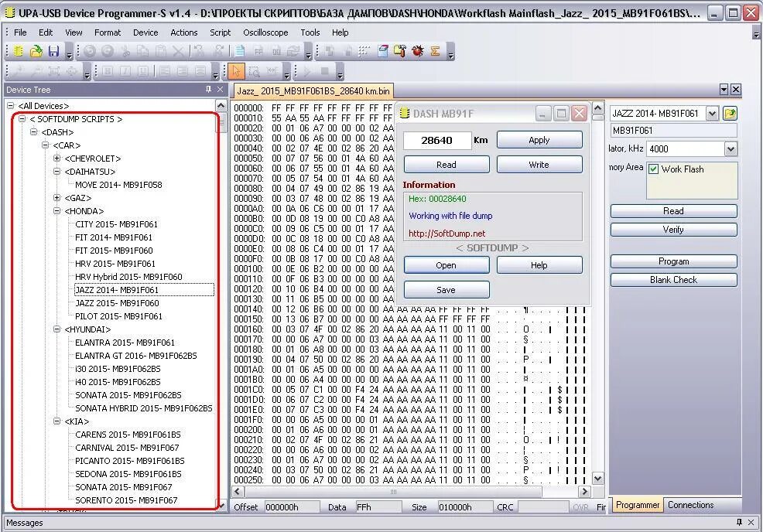Screen dimensions: 763x532
Task: Click Save in the DASH MB91F dialog
Action: click(447, 290)
